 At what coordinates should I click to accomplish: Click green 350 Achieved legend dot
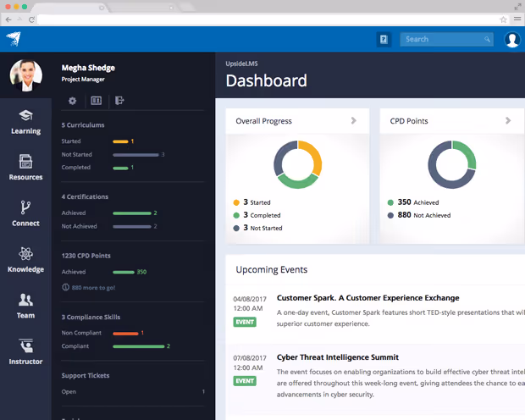pos(390,202)
